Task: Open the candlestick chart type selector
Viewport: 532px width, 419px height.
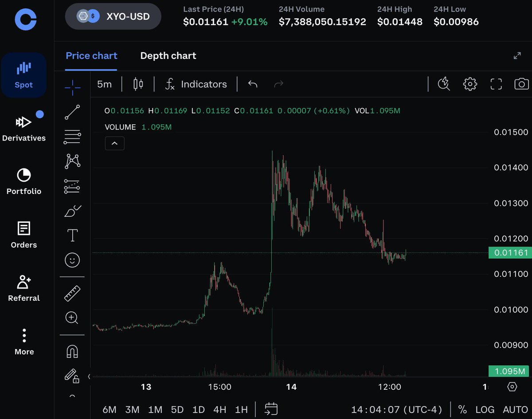Action: [x=138, y=84]
